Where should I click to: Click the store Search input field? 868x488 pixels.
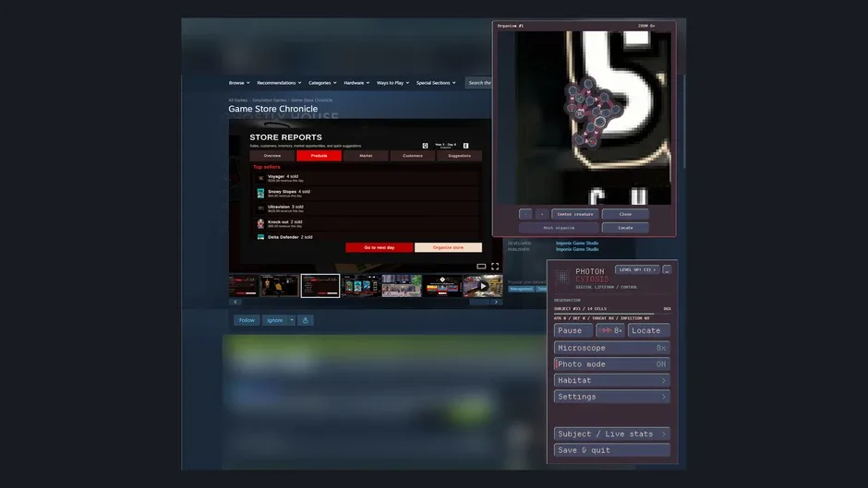478,83
